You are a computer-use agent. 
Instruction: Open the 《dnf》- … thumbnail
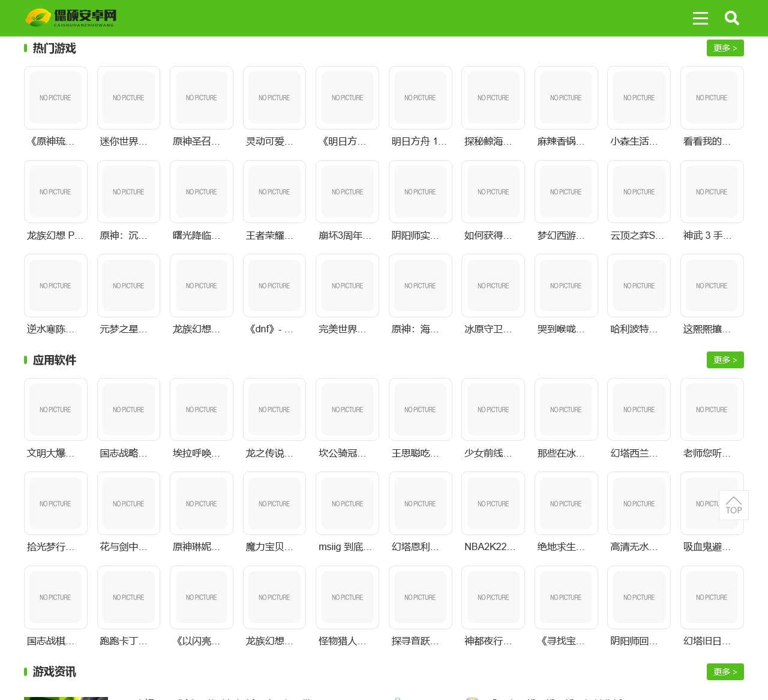click(x=274, y=286)
